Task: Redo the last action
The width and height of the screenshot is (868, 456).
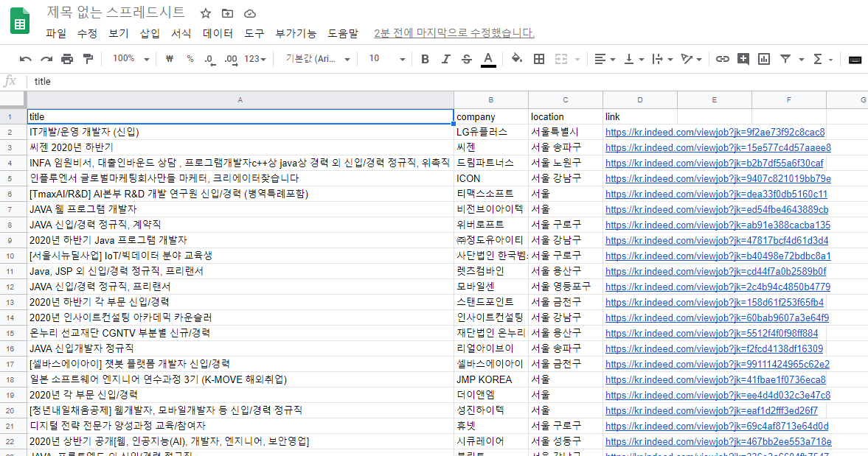Action: click(x=46, y=59)
